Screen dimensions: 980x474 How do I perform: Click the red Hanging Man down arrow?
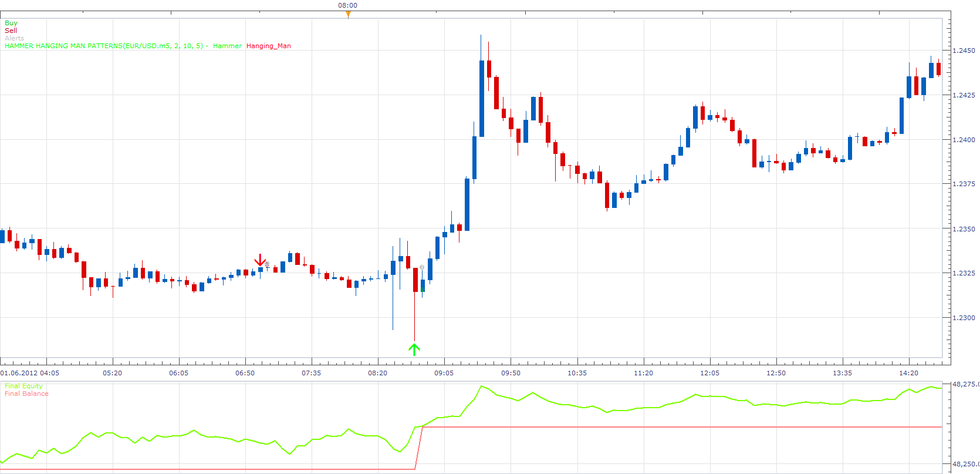(x=260, y=260)
